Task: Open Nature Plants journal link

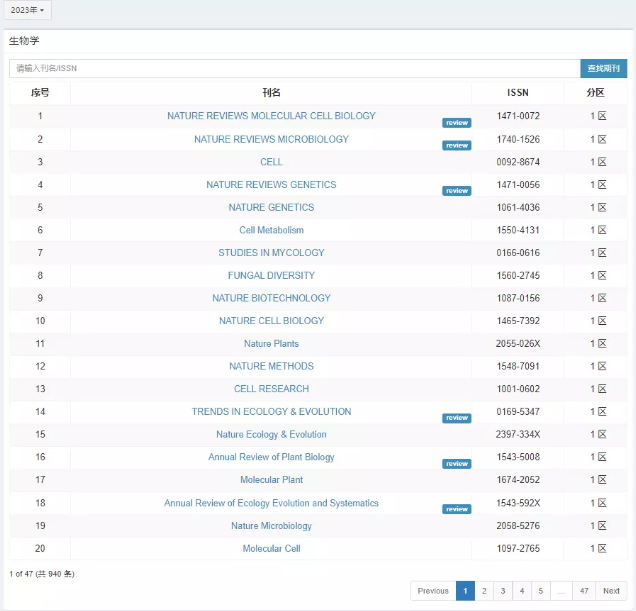Action: tap(271, 344)
